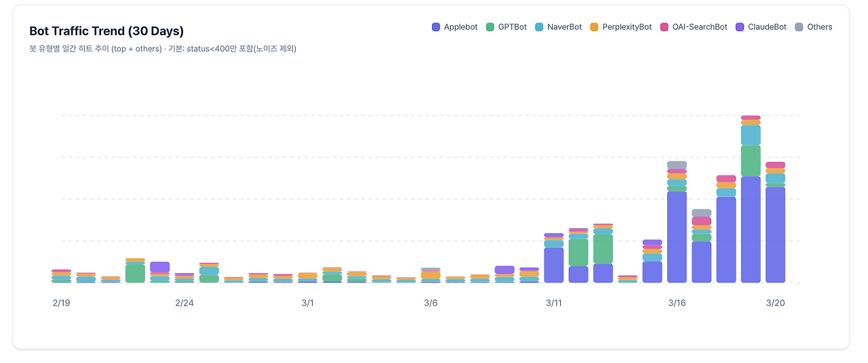Click the gray Others segment atop the 3/16 bar
Image resolution: width=868 pixels, height=363 pixels.
tap(677, 165)
